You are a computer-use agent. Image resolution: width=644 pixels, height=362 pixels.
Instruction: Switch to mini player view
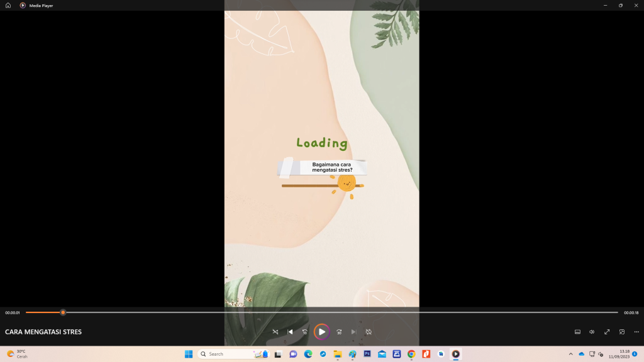point(622,332)
